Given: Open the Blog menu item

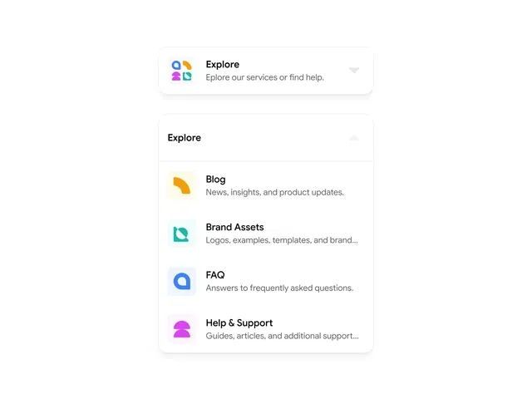Looking at the screenshot, I should (x=266, y=185).
